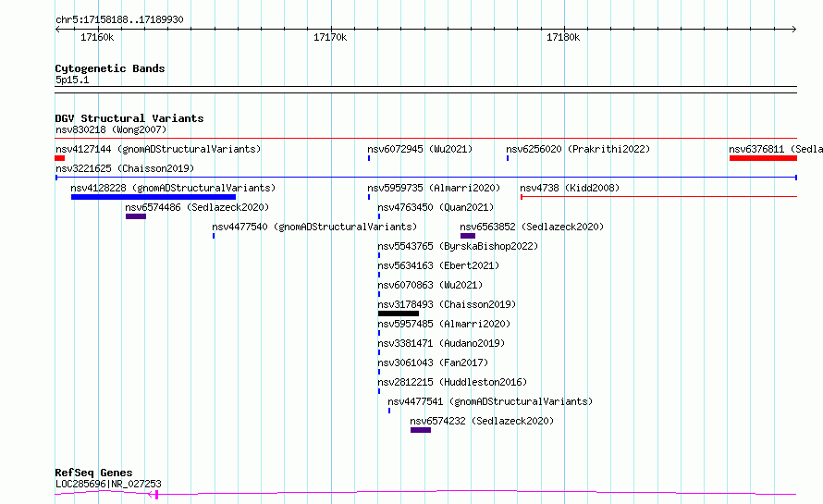
Task: Click the nsv6070863 (Wu2021) label
Action: click(430, 285)
